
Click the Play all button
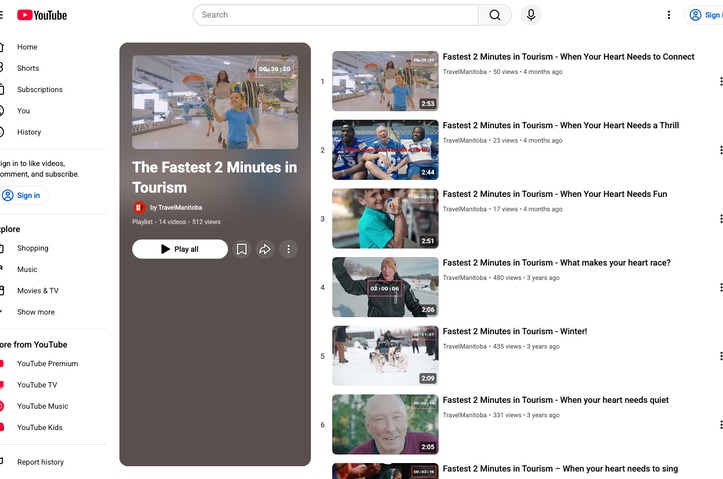[180, 249]
